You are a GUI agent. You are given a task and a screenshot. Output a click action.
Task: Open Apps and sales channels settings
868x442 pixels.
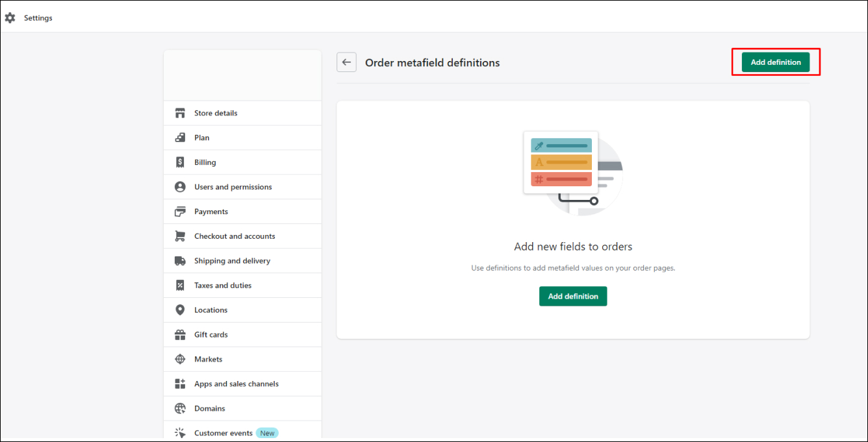point(242,384)
